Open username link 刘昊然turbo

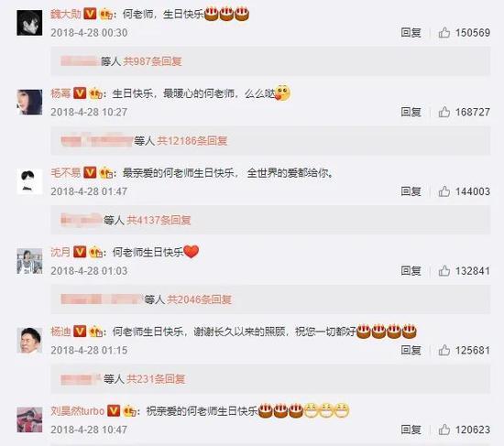tap(78, 411)
